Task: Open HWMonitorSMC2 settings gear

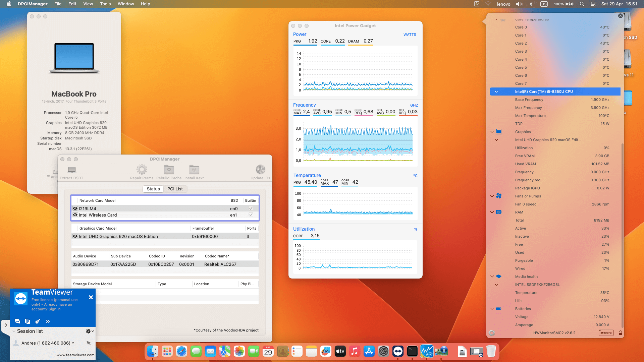Action: tap(492, 333)
